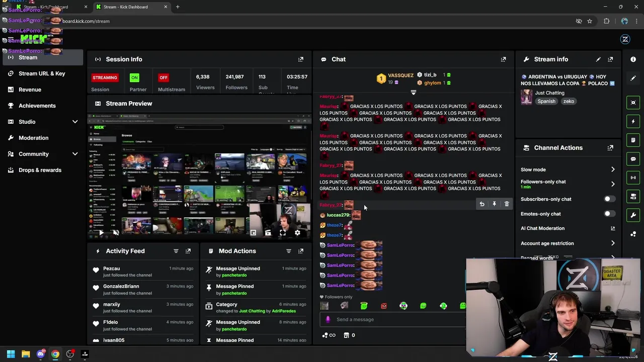Click VASSQUEZ in chat leaderboard
The image size is (644, 362).
click(400, 75)
